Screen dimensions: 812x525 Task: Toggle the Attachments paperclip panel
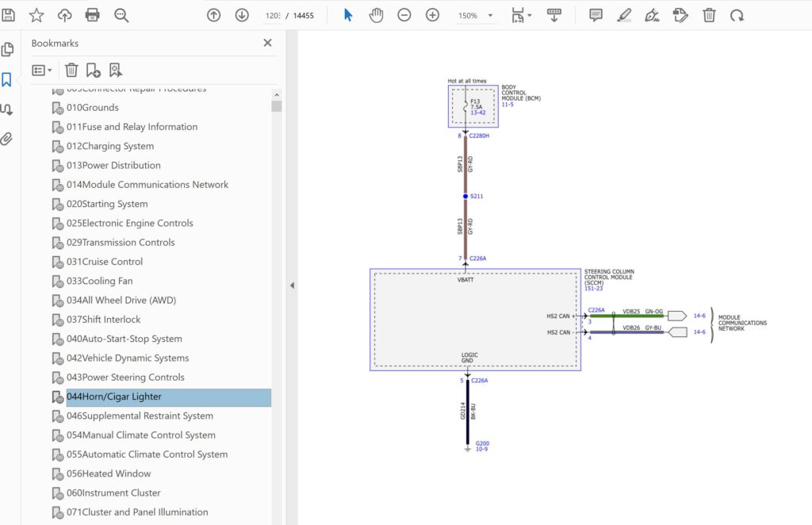pos(7,139)
